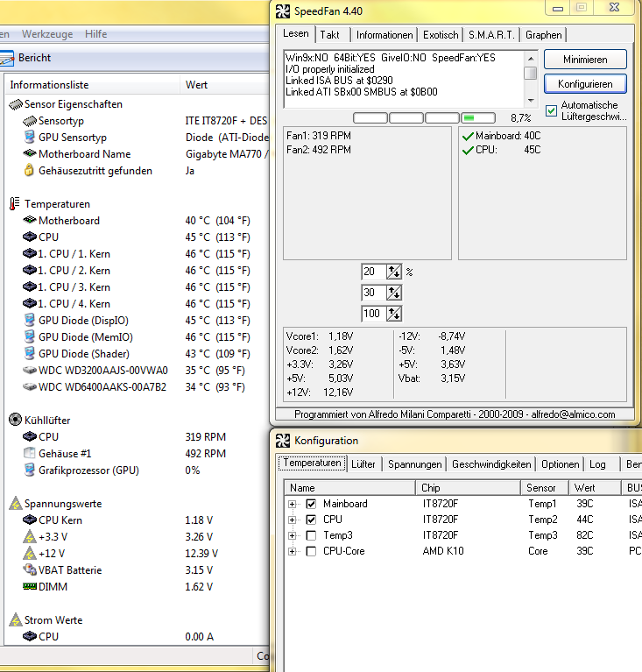
Task: Expand the Mainboard tree row
Action: [x=293, y=504]
